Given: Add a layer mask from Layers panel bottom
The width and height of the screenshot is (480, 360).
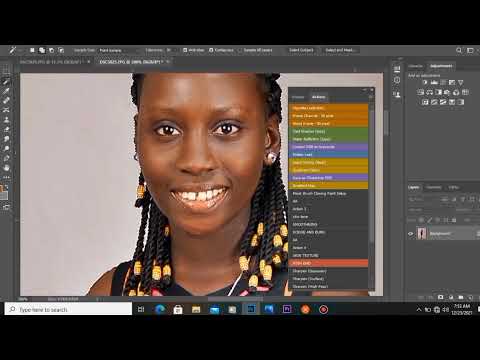Looking at the screenshot, I should pyautogui.click(x=441, y=297).
